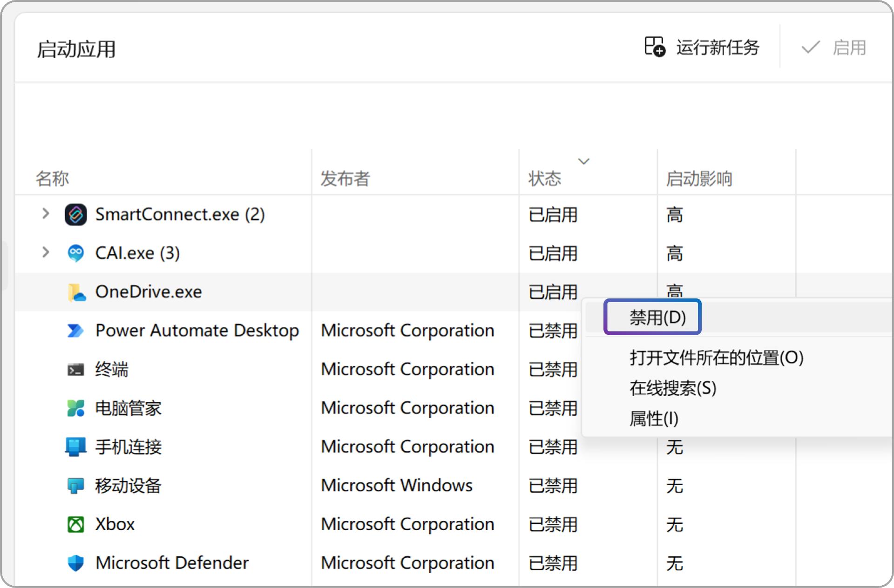Sort by the 启动影响 column header
894x588 pixels.
(699, 178)
